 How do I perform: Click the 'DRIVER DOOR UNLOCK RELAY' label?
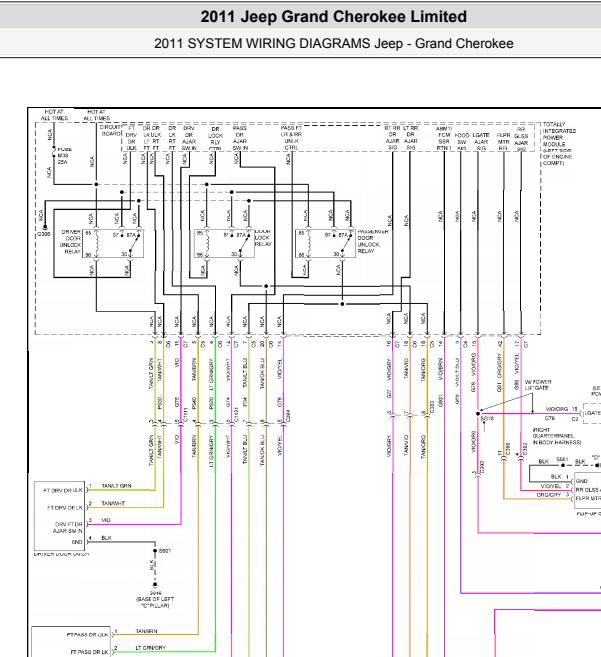coord(70,242)
